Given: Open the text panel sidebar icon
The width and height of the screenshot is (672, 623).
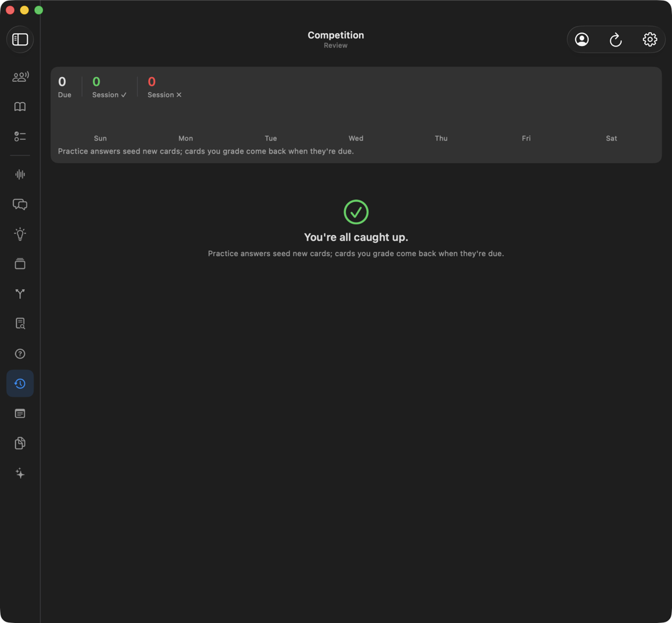Looking at the screenshot, I should (20, 413).
